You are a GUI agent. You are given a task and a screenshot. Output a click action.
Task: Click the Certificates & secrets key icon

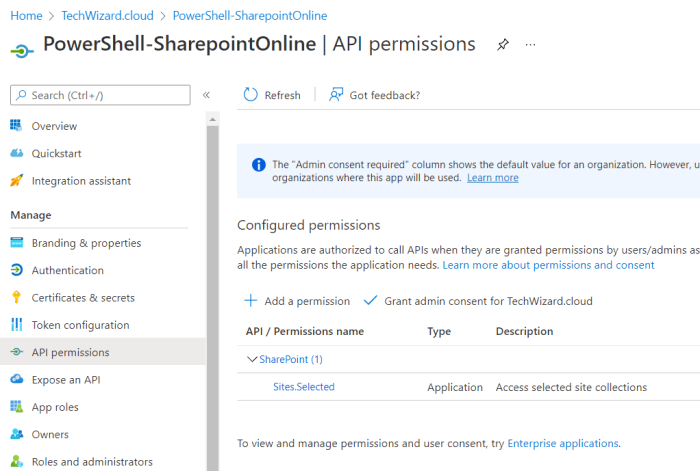tap(16, 298)
